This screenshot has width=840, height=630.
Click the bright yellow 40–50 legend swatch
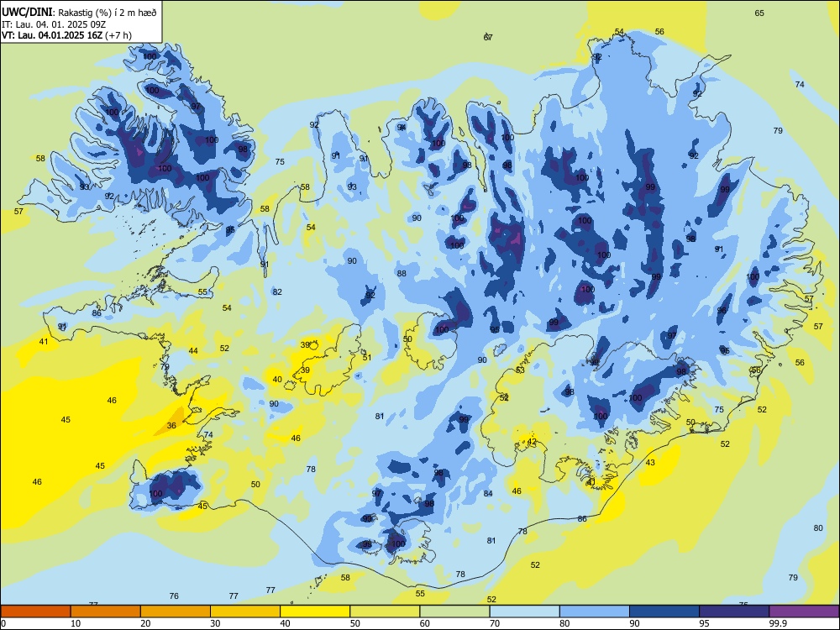(x=315, y=612)
